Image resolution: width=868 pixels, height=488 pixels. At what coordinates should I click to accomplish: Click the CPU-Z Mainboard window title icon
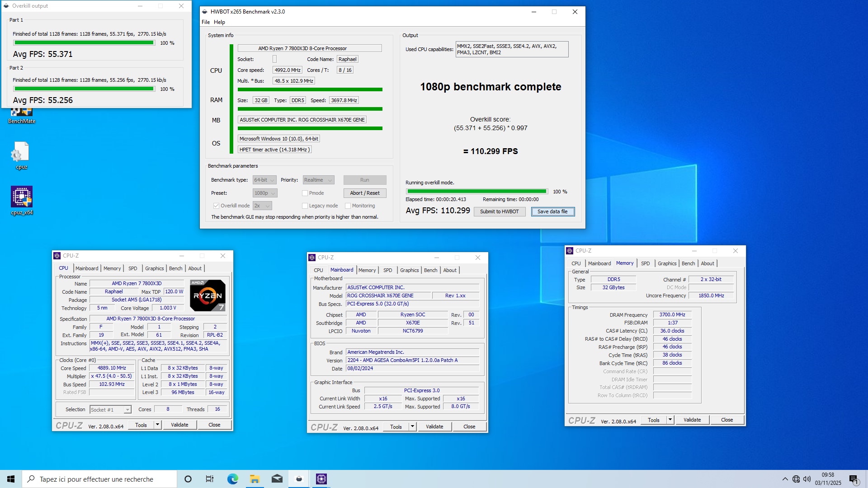312,258
